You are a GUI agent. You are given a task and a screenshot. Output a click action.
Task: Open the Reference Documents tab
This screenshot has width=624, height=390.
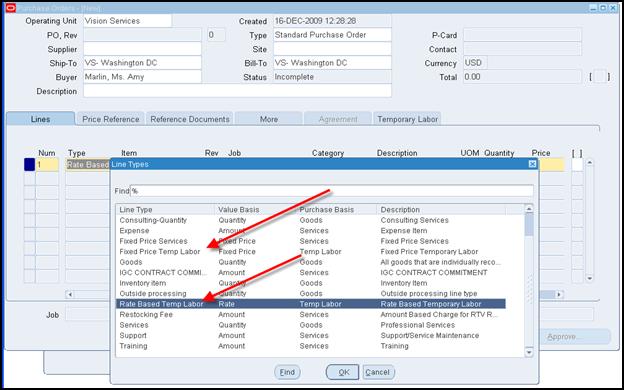[x=190, y=119]
